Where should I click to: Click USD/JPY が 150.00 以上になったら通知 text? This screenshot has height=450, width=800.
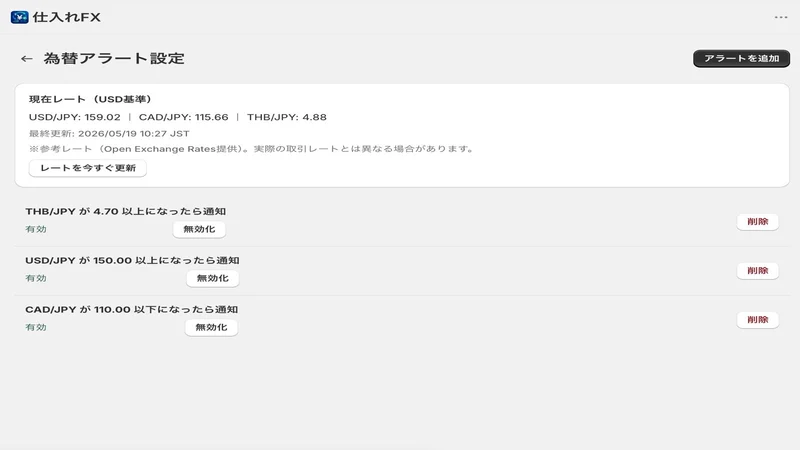(132, 260)
